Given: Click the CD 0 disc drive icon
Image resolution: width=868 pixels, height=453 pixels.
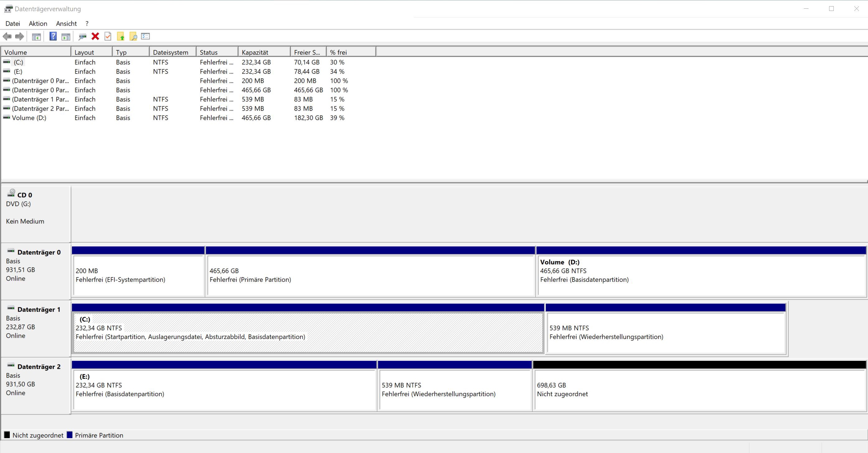Looking at the screenshot, I should 11,193.
